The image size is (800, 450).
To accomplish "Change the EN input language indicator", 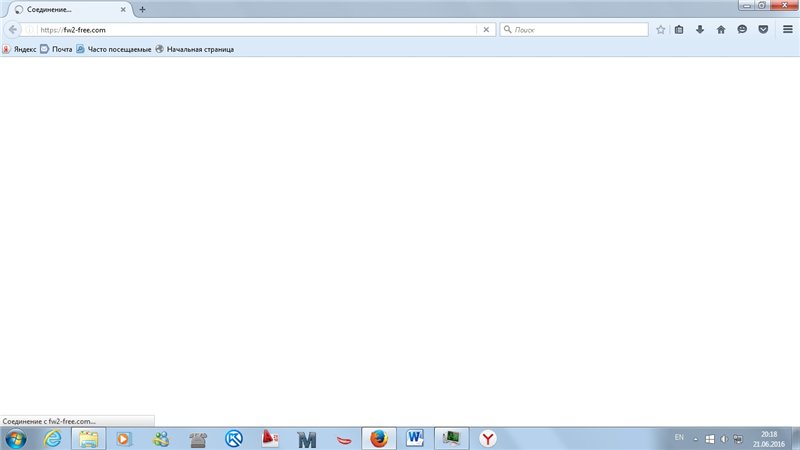I will click(679, 438).
